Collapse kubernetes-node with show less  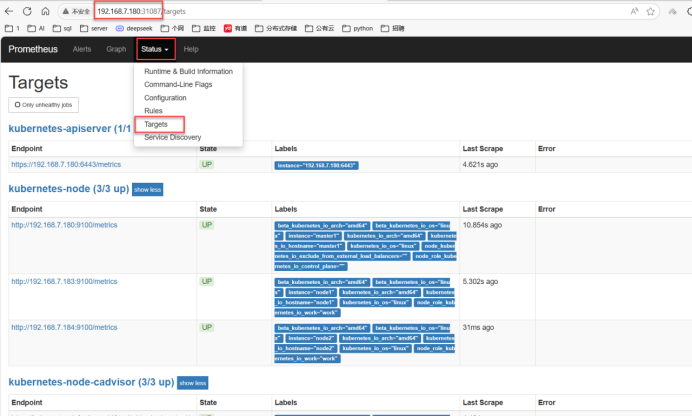click(x=147, y=189)
